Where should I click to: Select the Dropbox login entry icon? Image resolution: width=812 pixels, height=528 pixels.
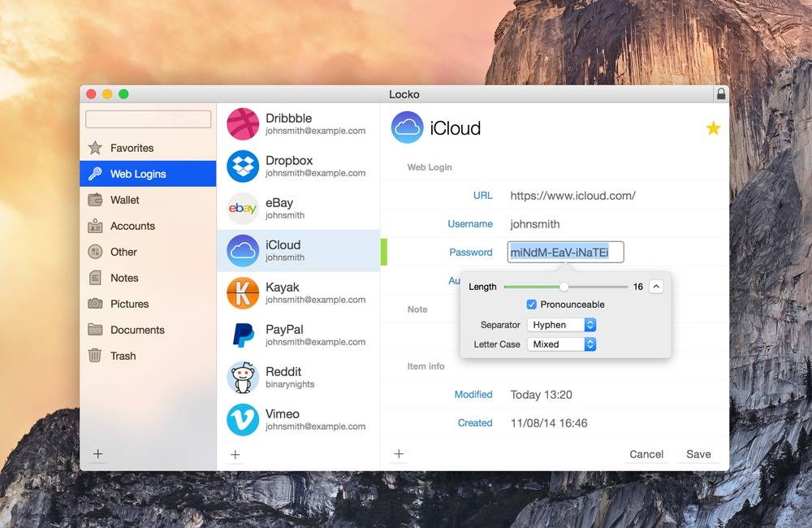[243, 167]
